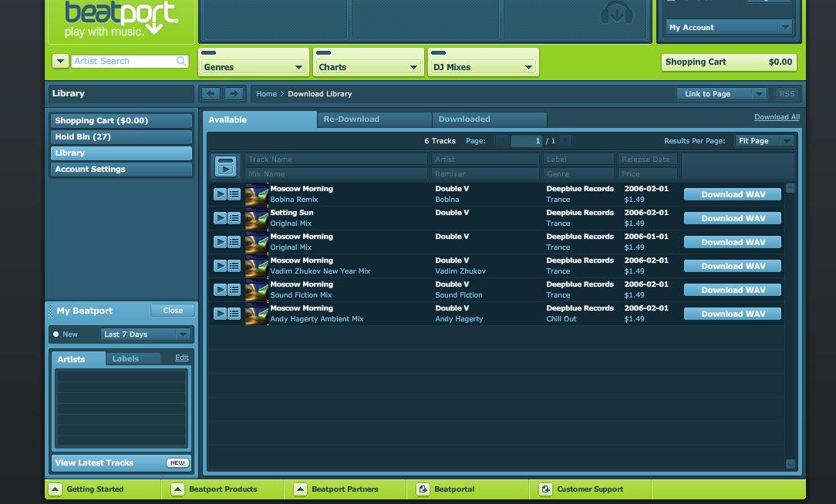Add Setting Sun Original Mix to queue
This screenshot has height=504, width=836.
234,218
